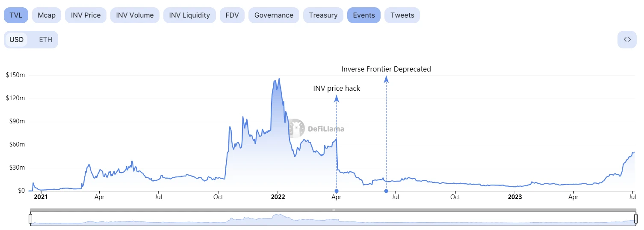This screenshot has height=230, width=644.
Task: Click the INV price hack label
Action: click(x=337, y=89)
